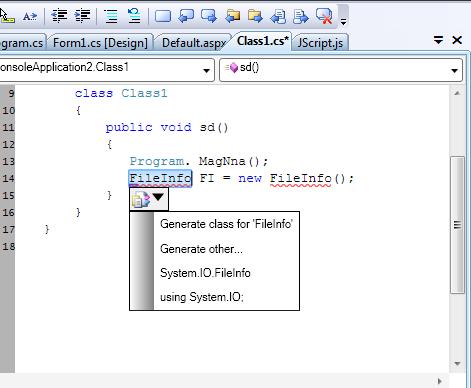Image resolution: width=471 pixels, height=388 pixels.
Task: Select using System.IO; suggestion
Action: (202, 297)
